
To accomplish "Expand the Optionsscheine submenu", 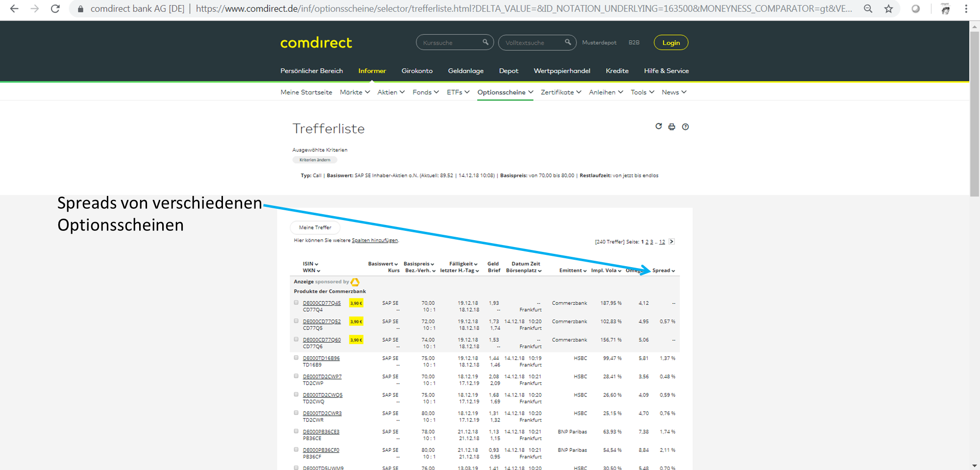I will coord(505,92).
